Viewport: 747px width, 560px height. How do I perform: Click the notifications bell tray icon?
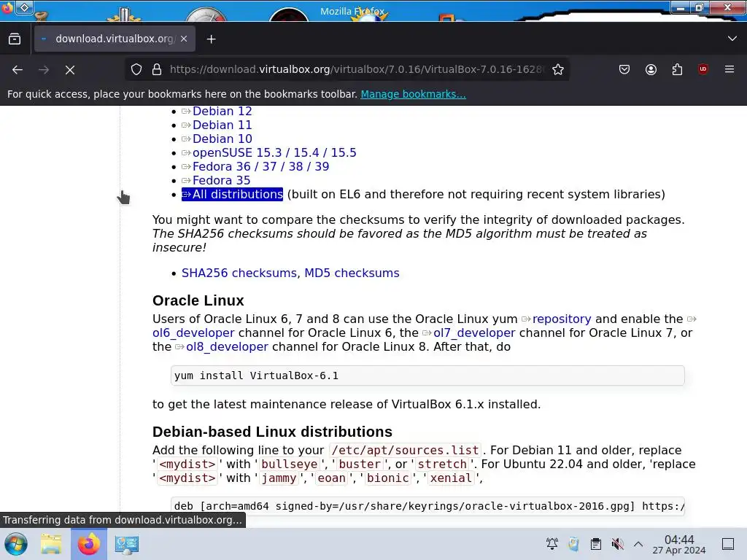pyautogui.click(x=552, y=544)
